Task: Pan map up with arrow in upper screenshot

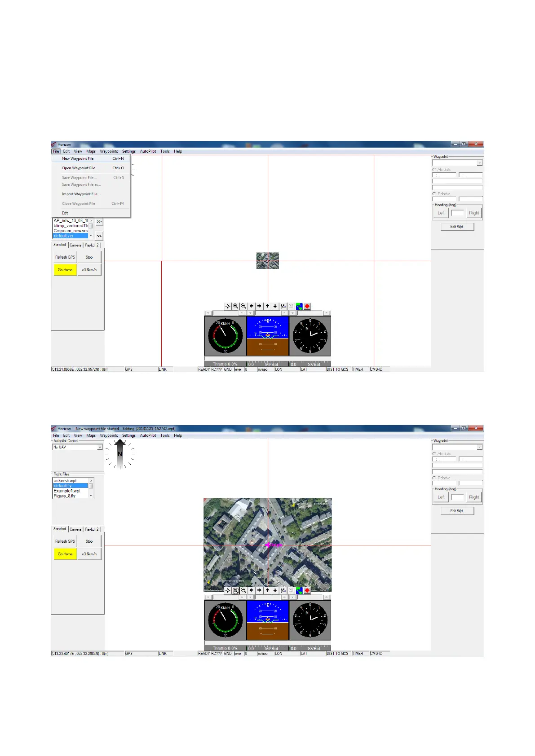Action: click(267, 306)
